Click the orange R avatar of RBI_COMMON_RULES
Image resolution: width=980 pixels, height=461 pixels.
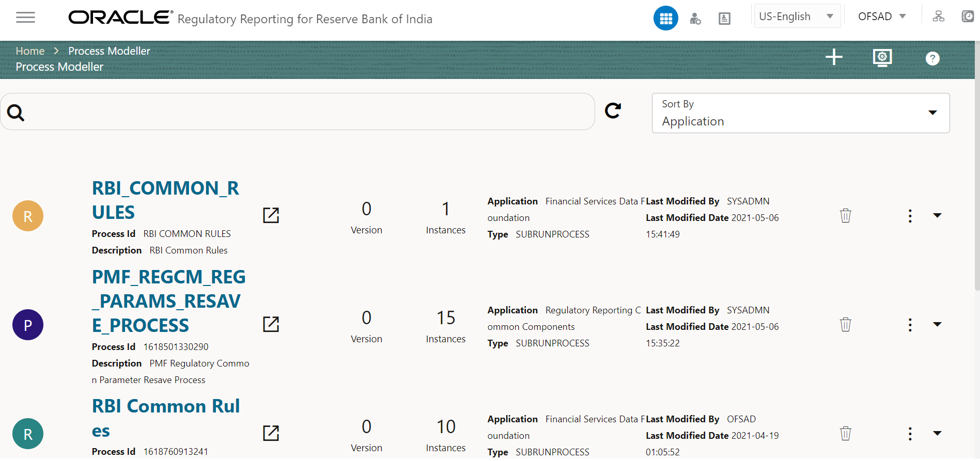(28, 216)
